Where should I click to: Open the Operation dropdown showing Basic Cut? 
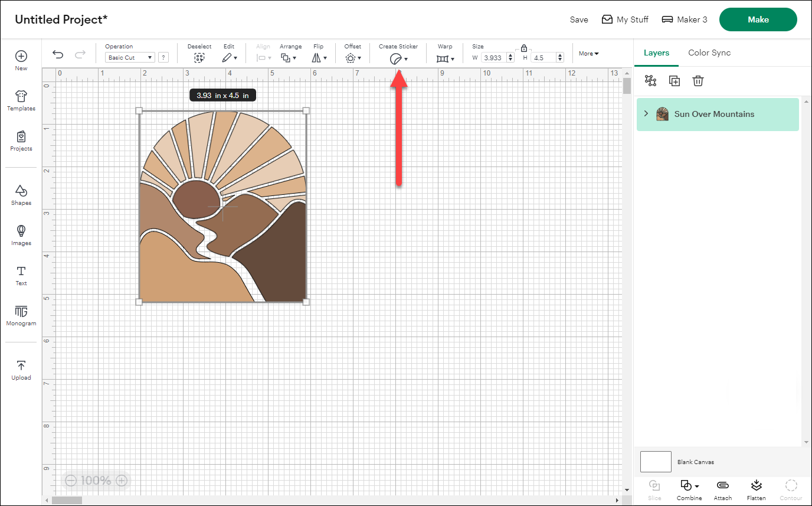(129, 57)
